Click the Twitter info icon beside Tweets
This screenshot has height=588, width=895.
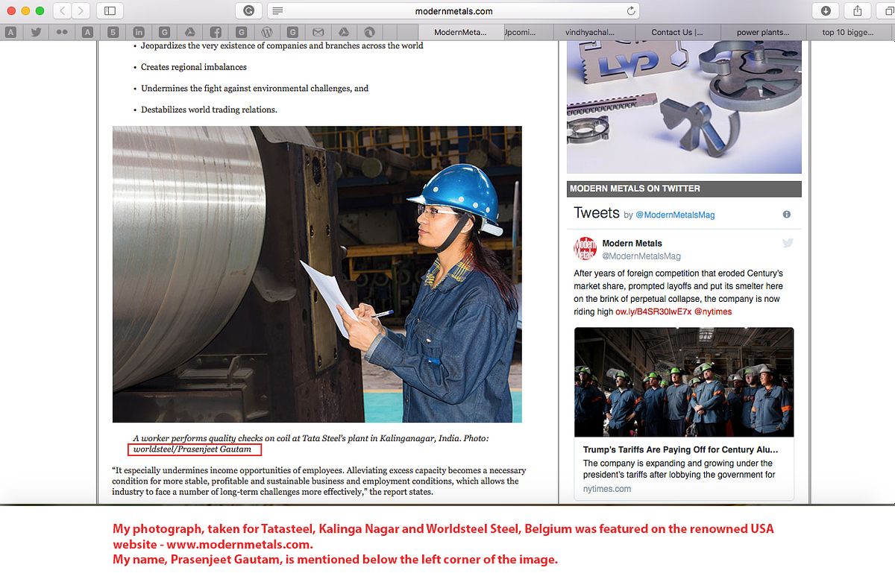786,214
